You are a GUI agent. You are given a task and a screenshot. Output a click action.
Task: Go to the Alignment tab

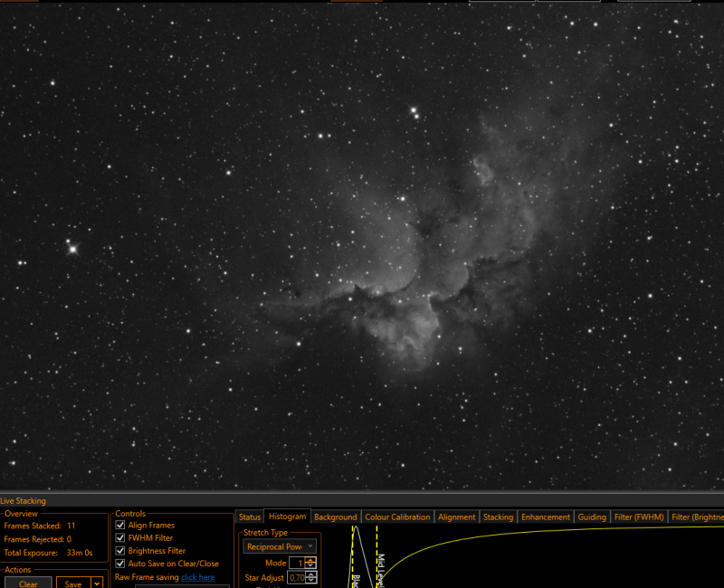point(457,517)
